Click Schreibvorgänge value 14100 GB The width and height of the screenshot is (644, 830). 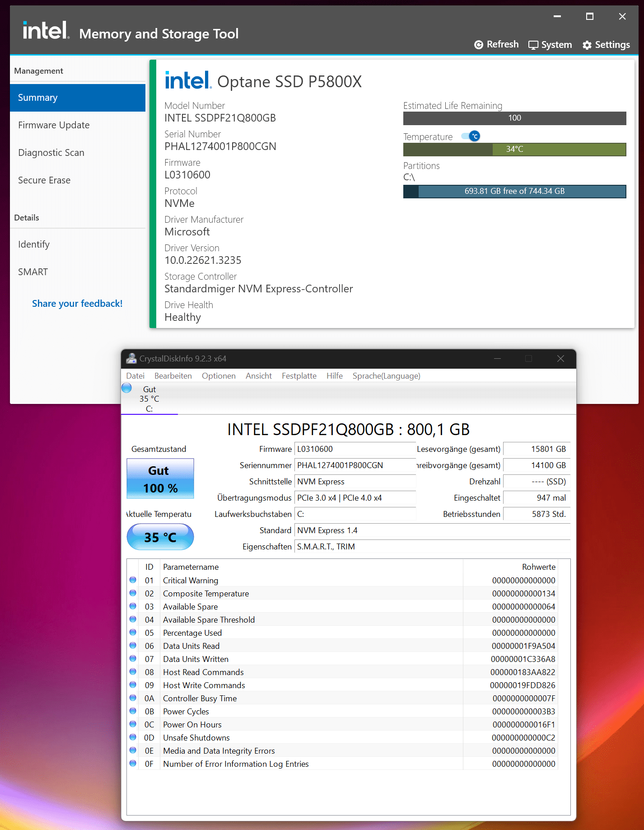tap(537, 465)
